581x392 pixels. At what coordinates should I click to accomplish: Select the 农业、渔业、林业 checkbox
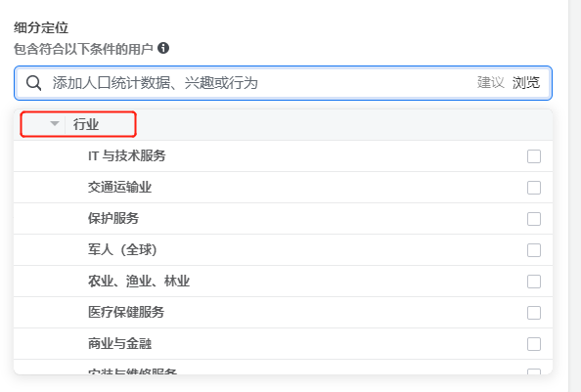click(534, 282)
